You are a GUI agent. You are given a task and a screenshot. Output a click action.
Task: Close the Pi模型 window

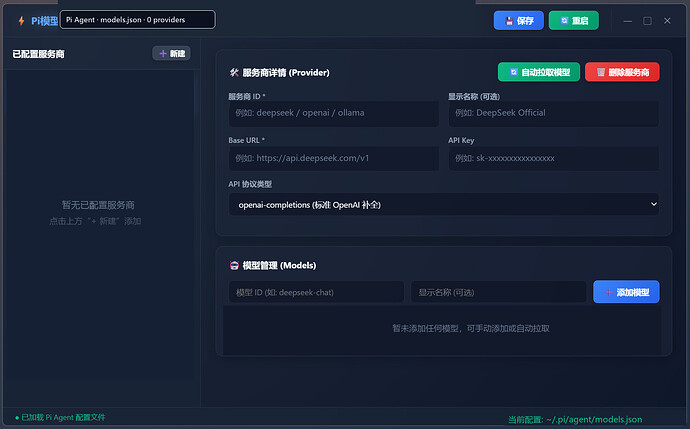[667, 21]
